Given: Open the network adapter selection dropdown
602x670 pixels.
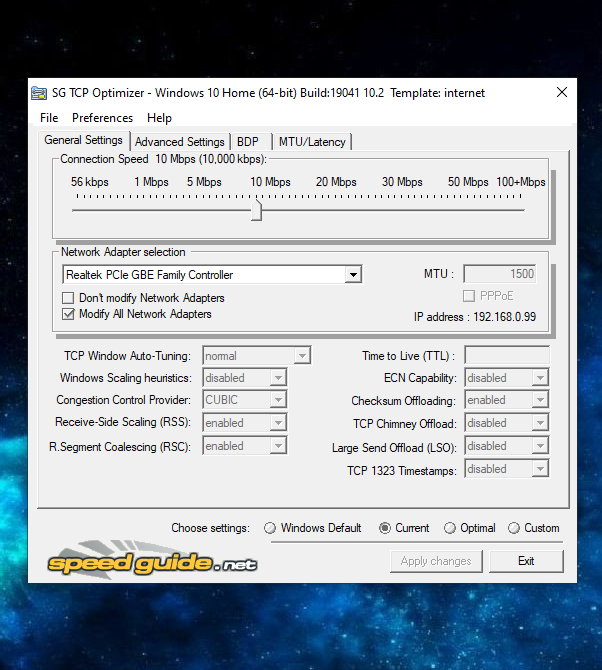Looking at the screenshot, I should point(353,274).
